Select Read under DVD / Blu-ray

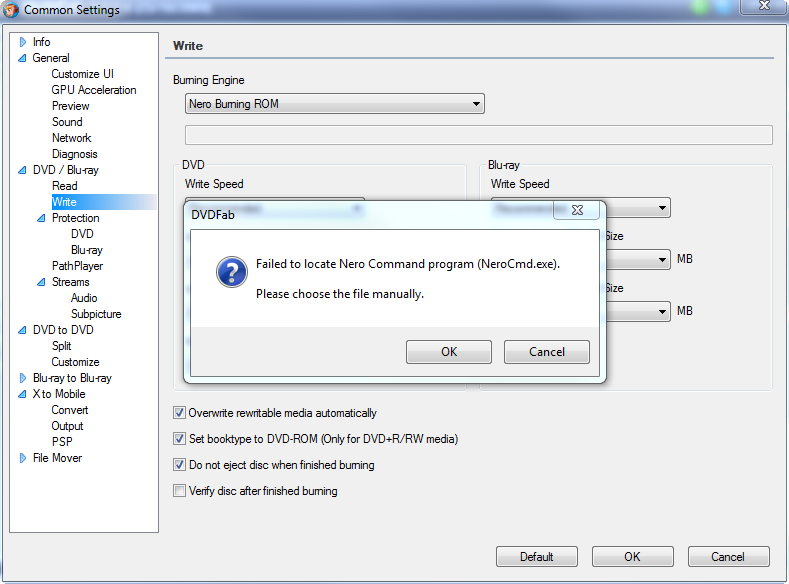64,186
